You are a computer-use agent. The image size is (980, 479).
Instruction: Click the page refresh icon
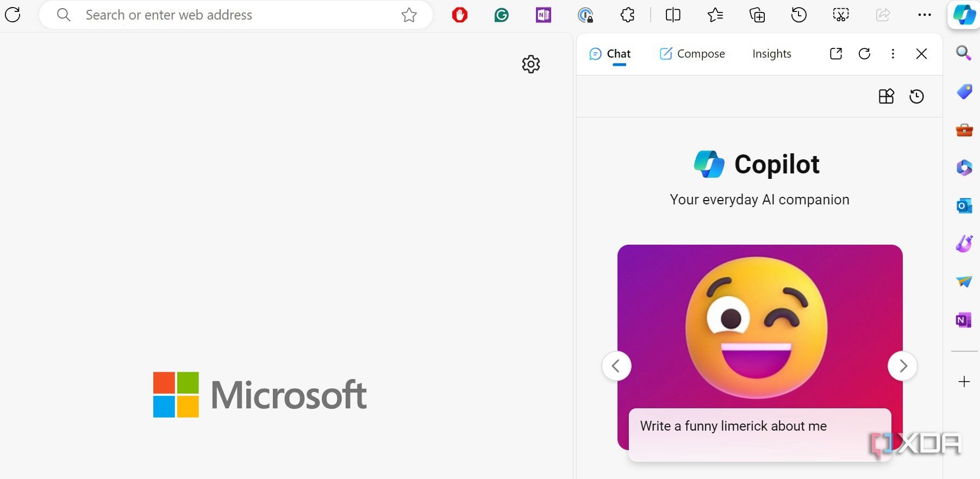[13, 15]
